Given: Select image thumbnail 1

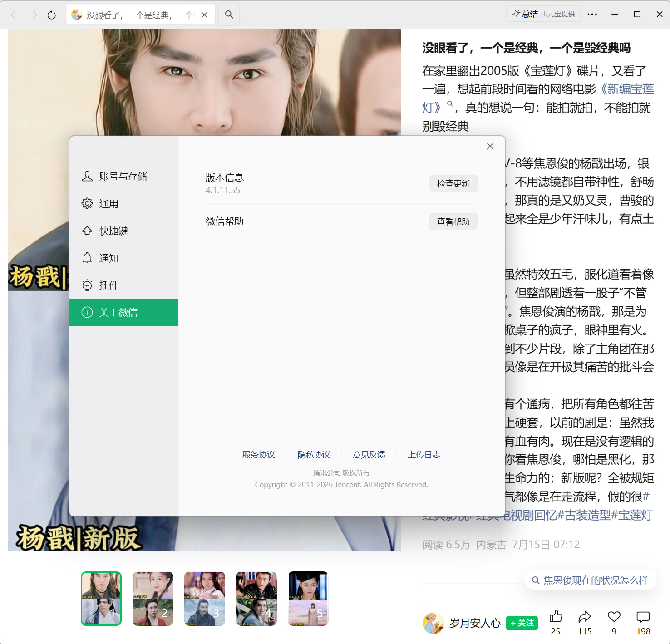Looking at the screenshot, I should (101, 599).
